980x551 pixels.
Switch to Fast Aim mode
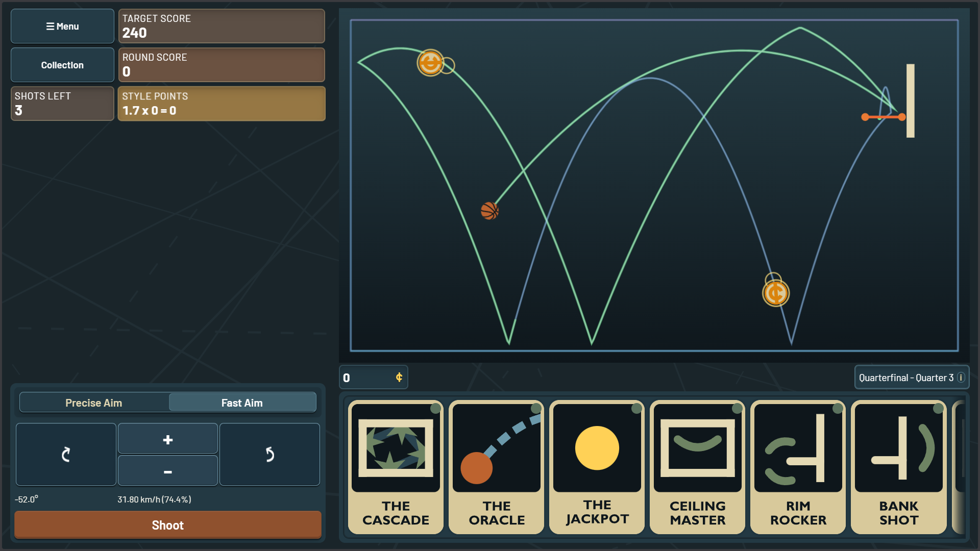pyautogui.click(x=242, y=403)
